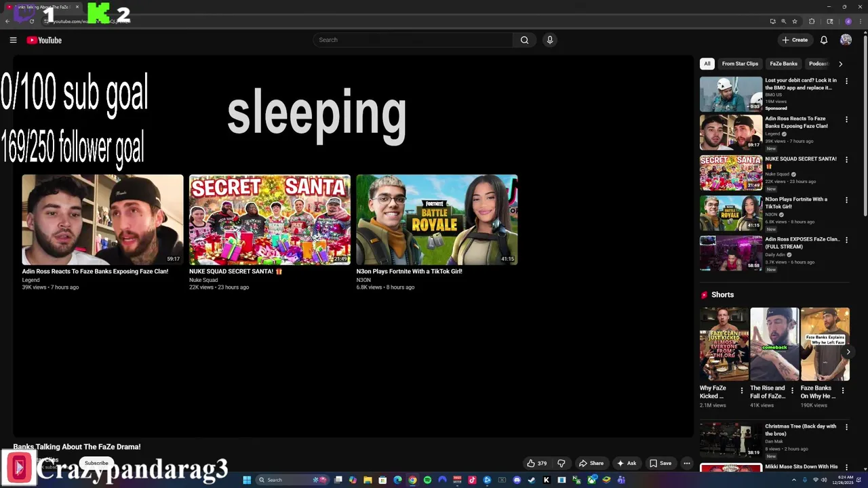868x488 pixels.
Task: Select the All filter chip
Action: tap(707, 64)
